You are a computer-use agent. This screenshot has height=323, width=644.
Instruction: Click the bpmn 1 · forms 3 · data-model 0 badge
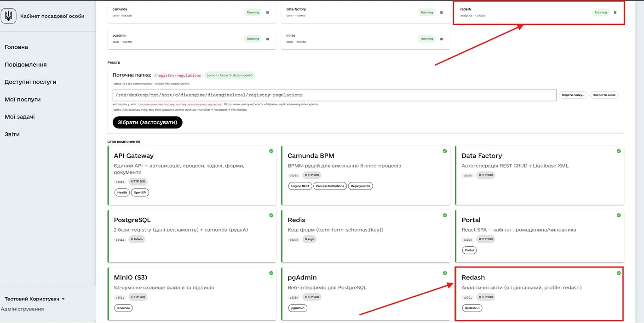(x=229, y=75)
